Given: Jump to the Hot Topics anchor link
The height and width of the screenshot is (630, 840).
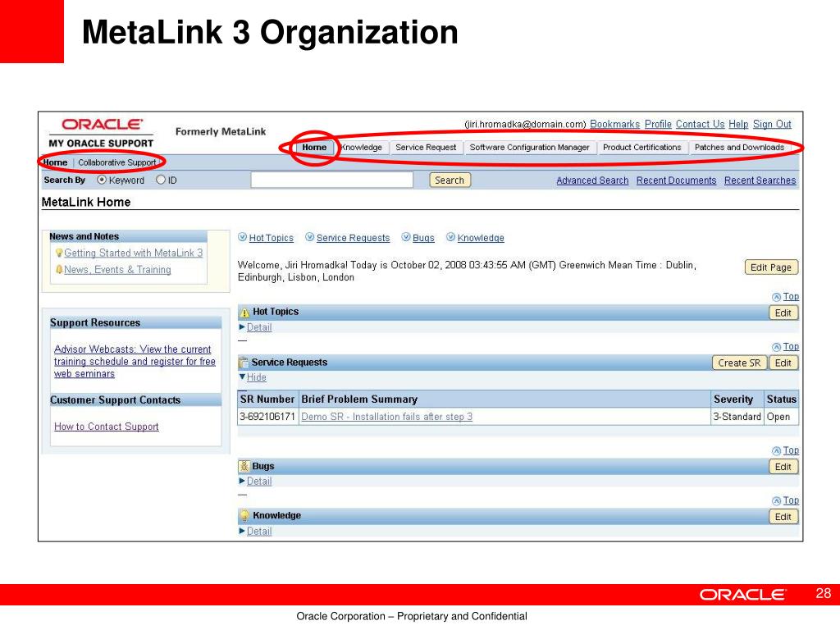Looking at the screenshot, I should [x=271, y=238].
